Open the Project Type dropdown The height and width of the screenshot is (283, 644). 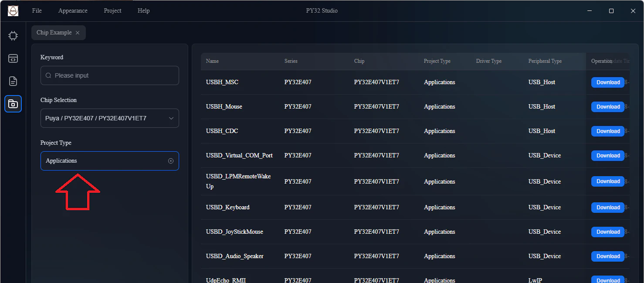pyautogui.click(x=110, y=161)
